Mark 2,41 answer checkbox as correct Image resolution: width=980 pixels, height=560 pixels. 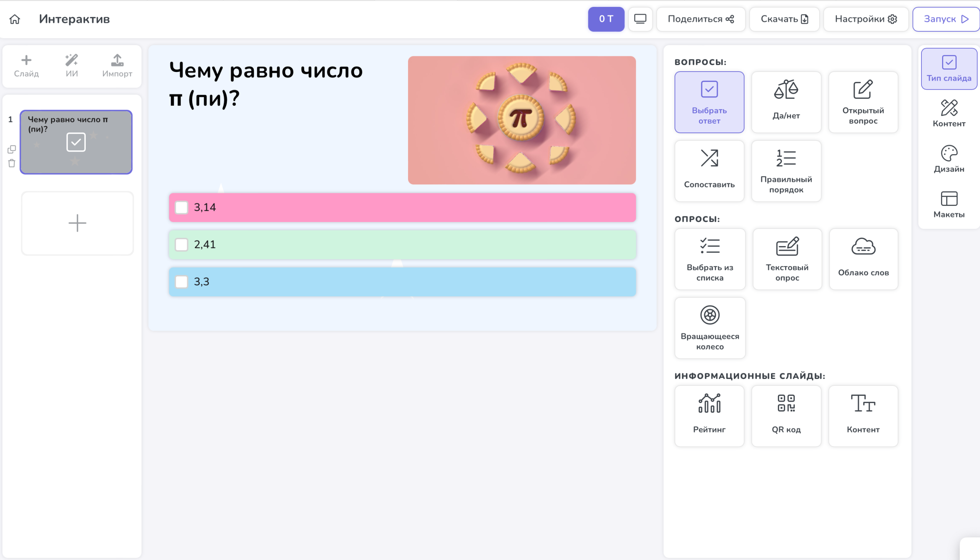(x=181, y=244)
